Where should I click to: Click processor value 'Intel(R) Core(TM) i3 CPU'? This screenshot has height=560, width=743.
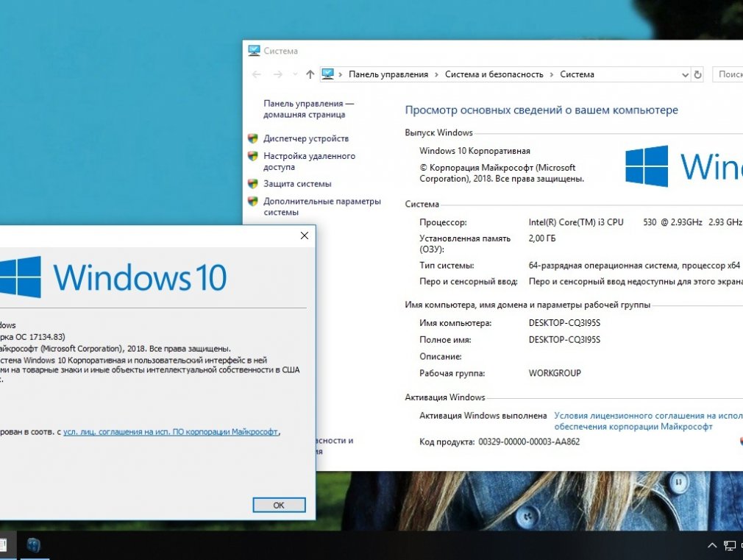coord(576,222)
